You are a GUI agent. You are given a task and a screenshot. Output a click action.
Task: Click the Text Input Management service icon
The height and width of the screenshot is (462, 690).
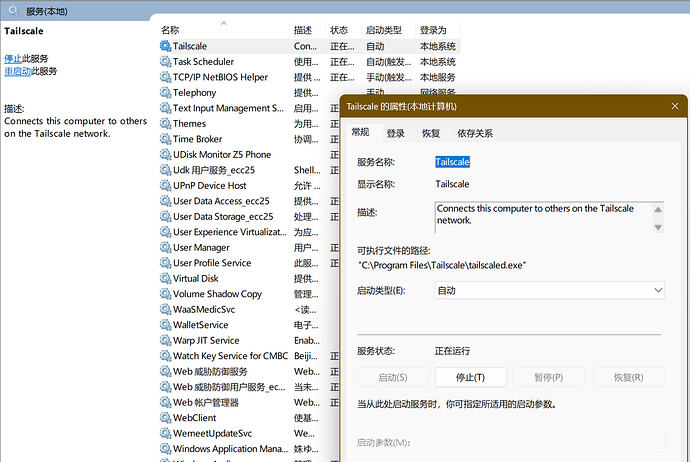click(x=165, y=108)
